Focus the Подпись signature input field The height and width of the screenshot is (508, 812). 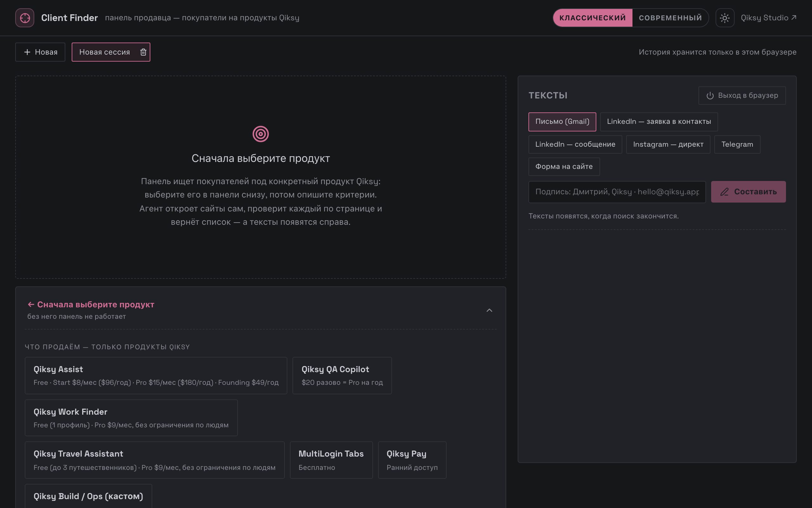(617, 192)
